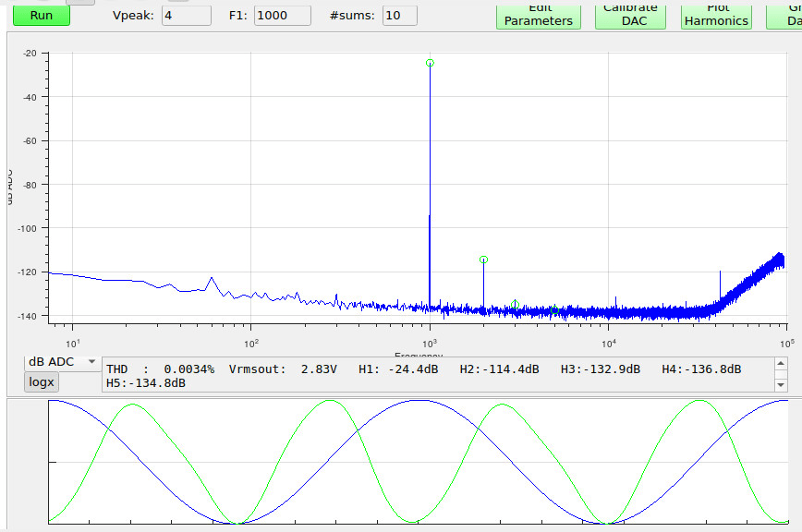The height and width of the screenshot is (532, 802).
Task: Click the -100 y-axis label
Action: coord(28,228)
